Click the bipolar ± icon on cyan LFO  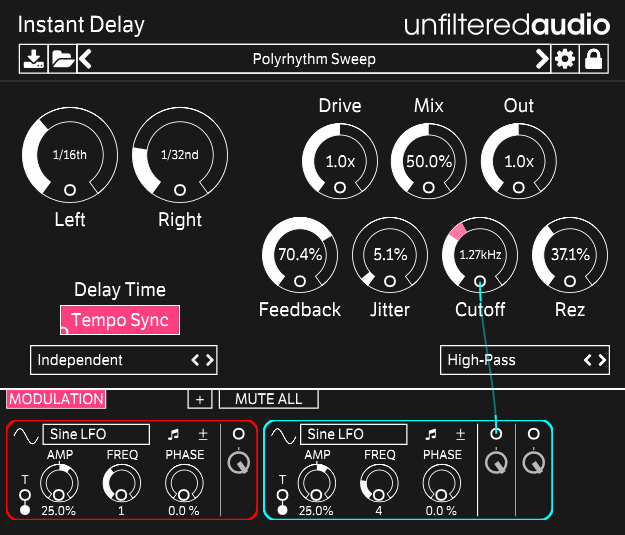460,435
